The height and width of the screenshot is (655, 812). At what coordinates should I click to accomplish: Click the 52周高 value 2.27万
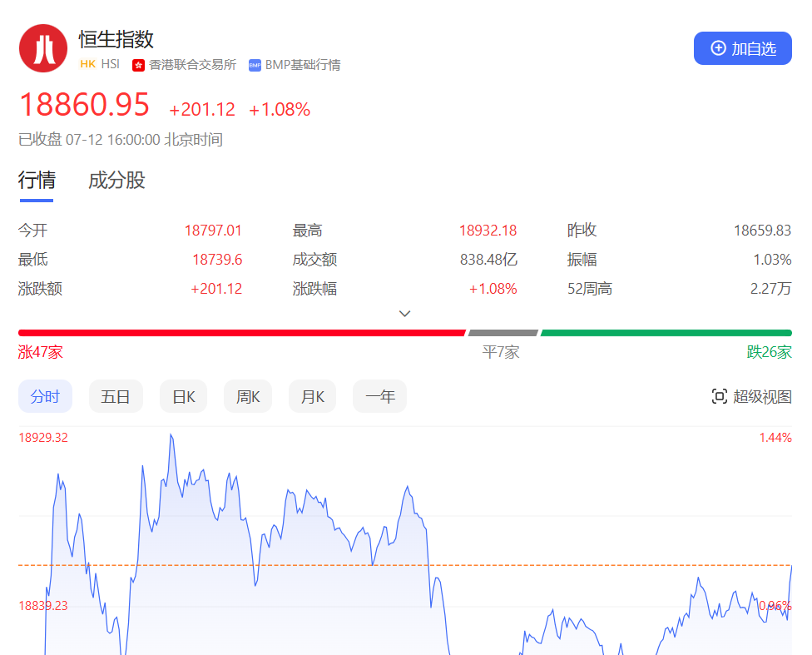coord(771,288)
